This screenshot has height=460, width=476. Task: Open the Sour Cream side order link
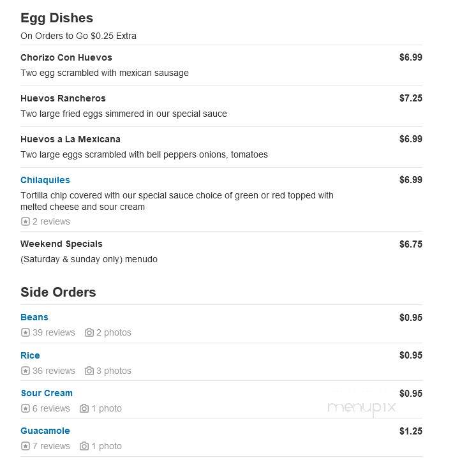pos(47,393)
